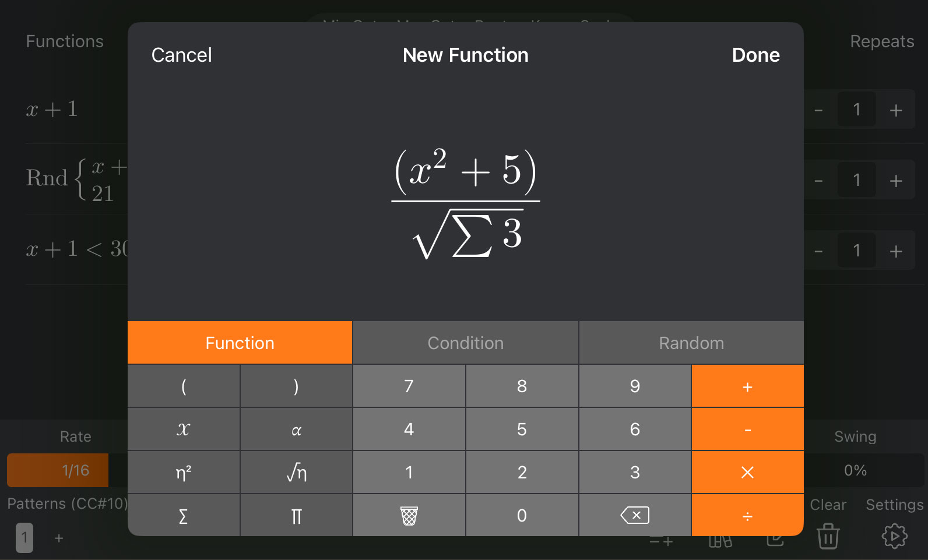Switch to the Random tab

click(691, 343)
